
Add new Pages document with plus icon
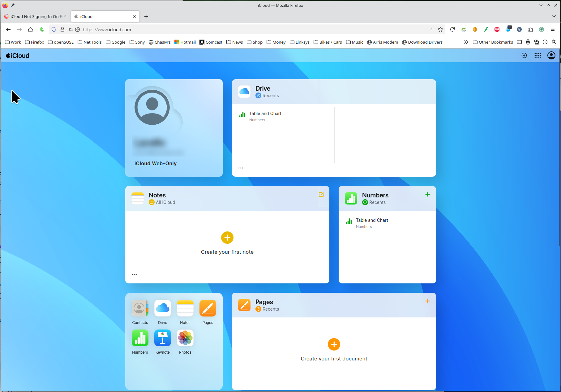428,301
